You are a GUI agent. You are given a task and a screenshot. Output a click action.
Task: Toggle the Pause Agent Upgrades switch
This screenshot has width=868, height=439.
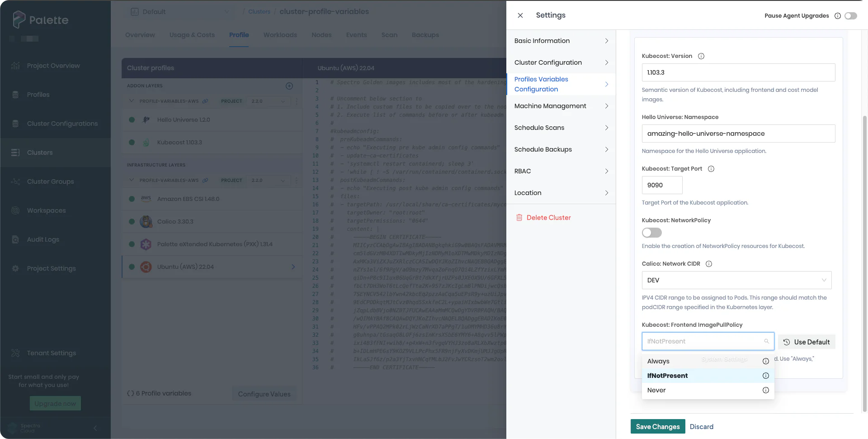click(x=850, y=15)
